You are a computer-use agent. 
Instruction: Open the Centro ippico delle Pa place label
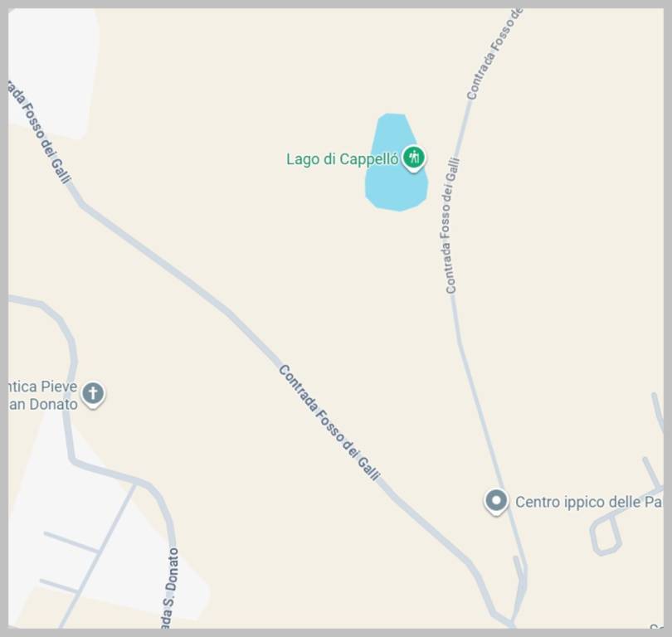tap(588, 502)
